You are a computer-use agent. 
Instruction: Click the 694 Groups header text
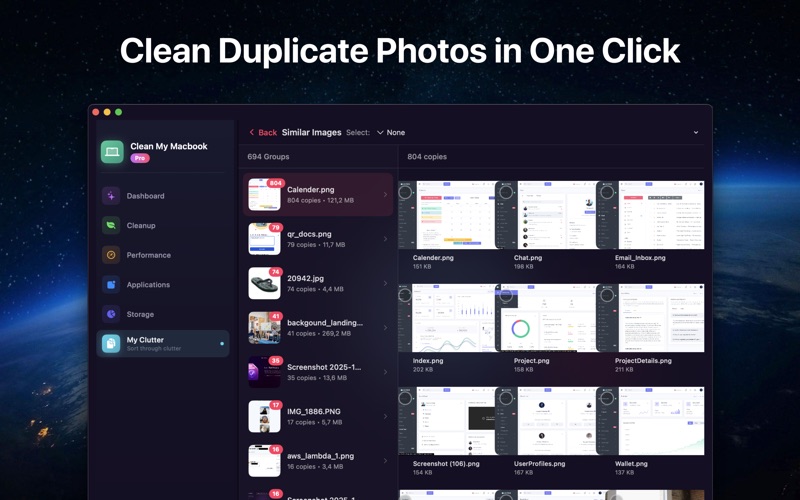pos(268,157)
